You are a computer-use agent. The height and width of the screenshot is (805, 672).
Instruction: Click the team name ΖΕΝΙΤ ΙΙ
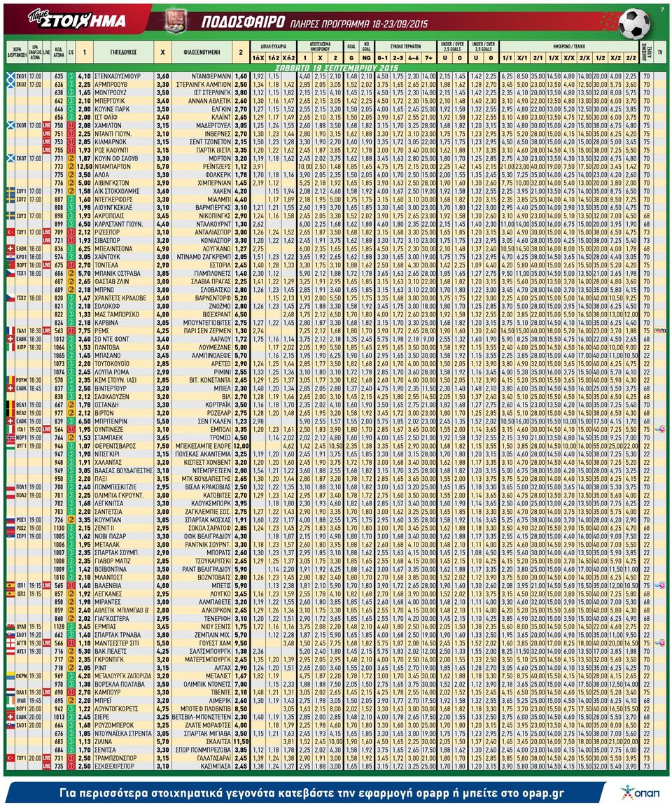(x=104, y=528)
